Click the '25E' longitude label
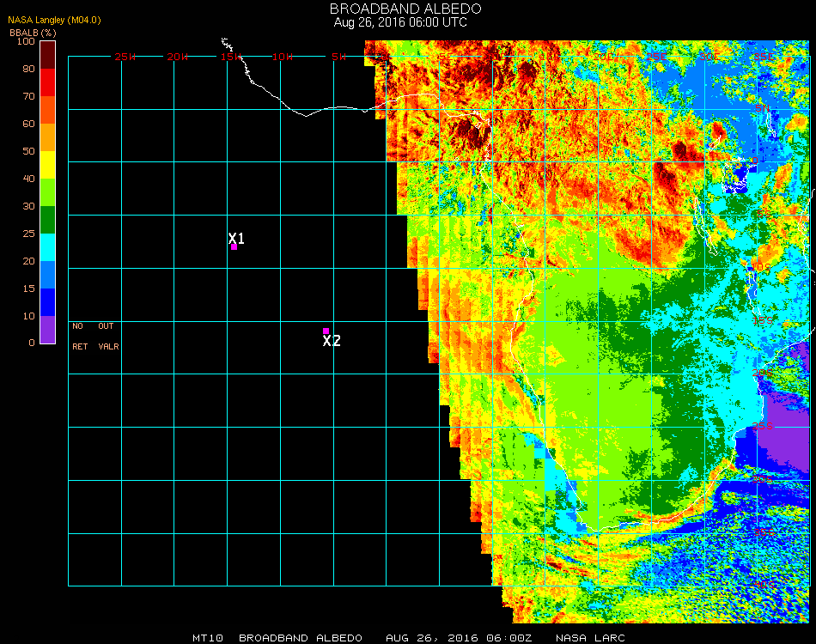 [x=656, y=57]
